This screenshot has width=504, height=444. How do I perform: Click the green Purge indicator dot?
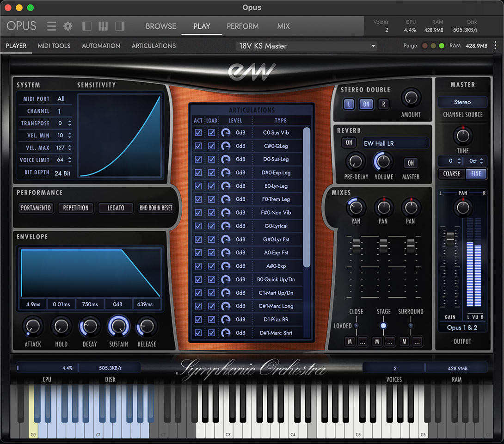click(442, 46)
